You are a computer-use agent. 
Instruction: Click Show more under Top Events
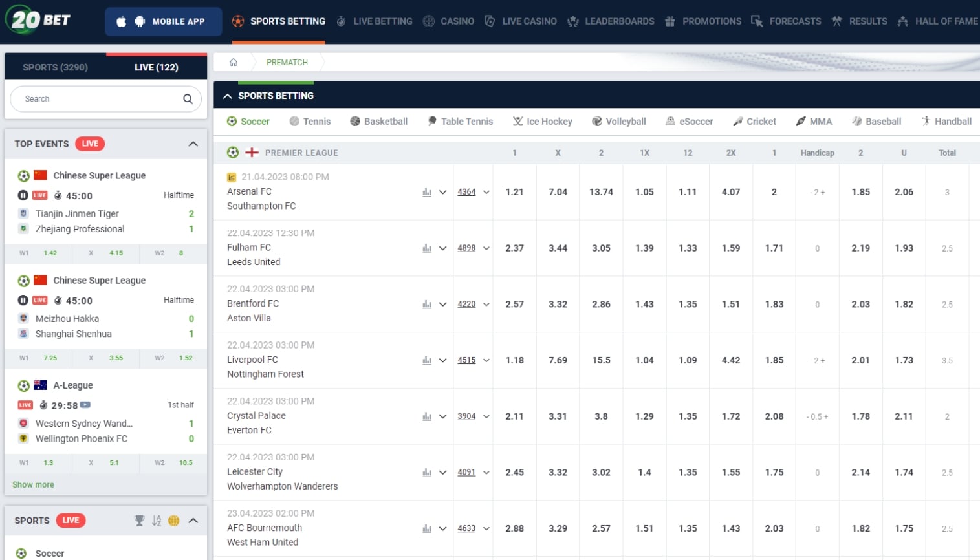pos(34,484)
